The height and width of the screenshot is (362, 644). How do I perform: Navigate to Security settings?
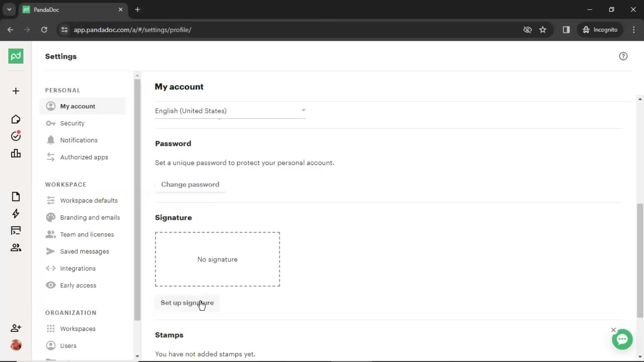(x=72, y=123)
